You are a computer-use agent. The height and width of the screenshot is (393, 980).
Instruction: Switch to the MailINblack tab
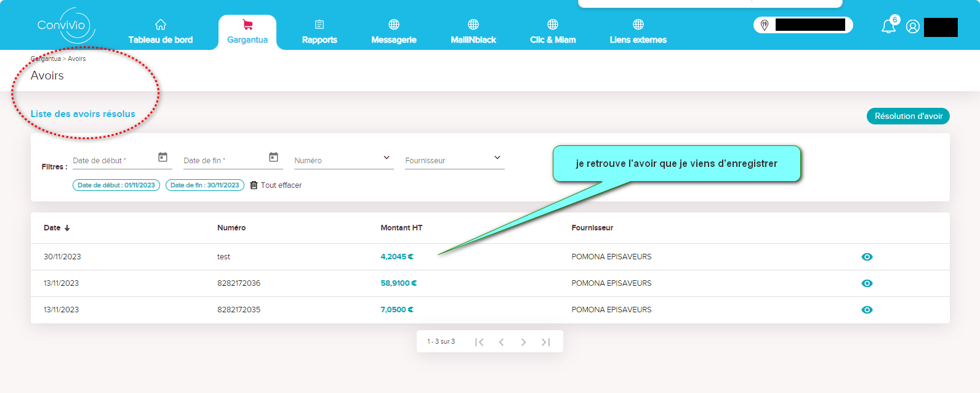tap(473, 33)
